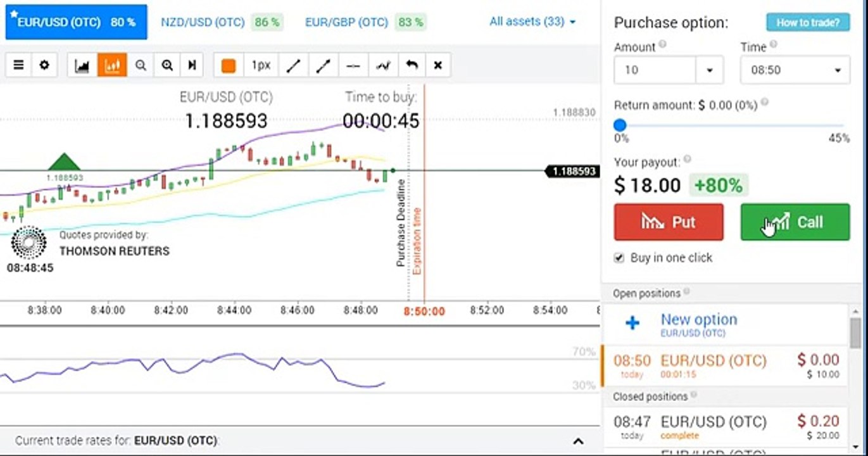Select the ray line drawing tool
Screen dimensions: 868x456
pyautogui.click(x=324, y=65)
